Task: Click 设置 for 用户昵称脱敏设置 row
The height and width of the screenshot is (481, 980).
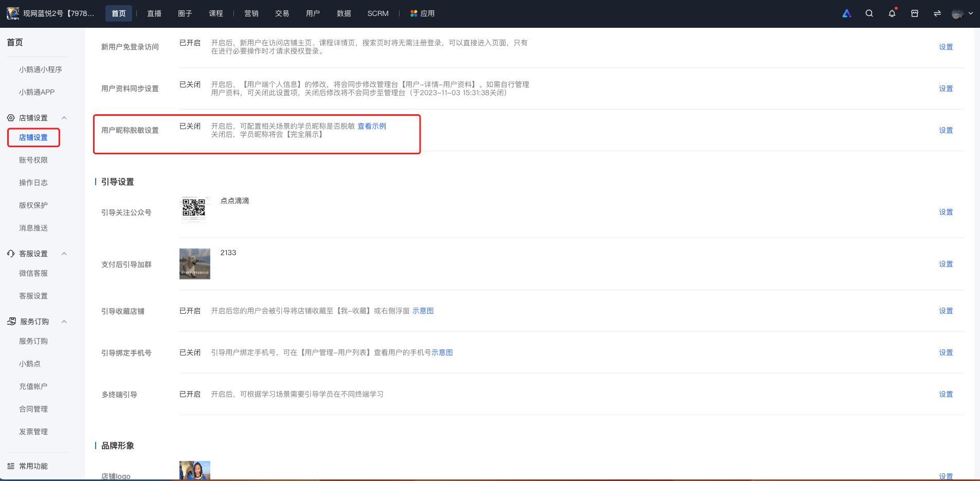Action: point(946,130)
